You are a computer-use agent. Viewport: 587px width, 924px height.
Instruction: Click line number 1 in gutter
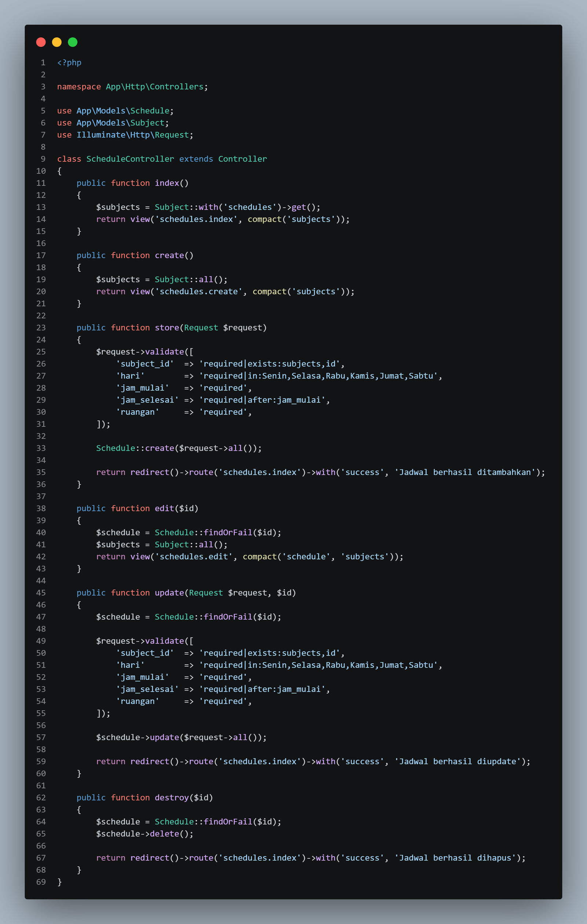[43, 63]
